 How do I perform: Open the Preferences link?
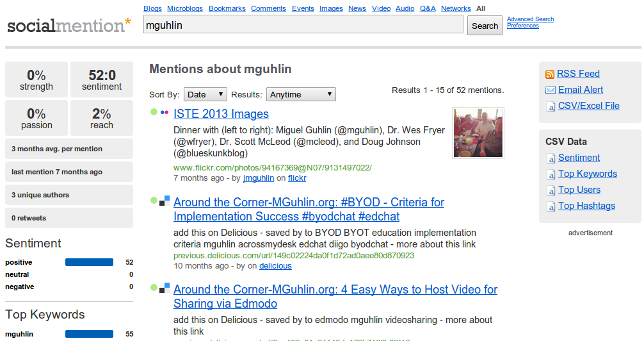523,26
